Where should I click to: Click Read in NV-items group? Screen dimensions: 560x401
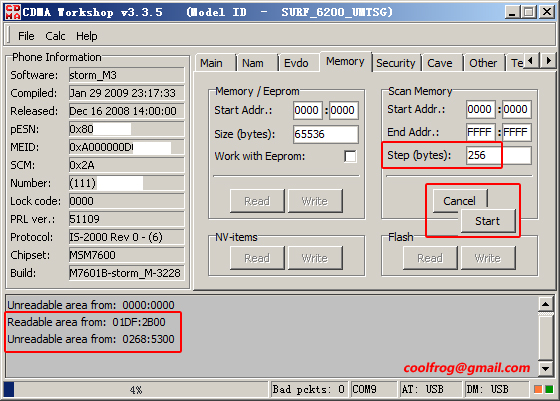pyautogui.click(x=257, y=258)
